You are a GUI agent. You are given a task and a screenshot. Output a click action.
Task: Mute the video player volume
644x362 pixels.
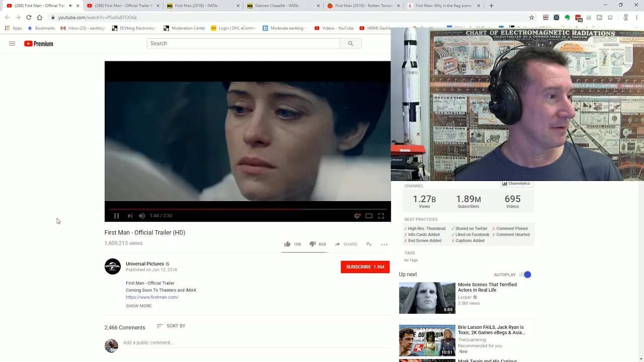[142, 216]
